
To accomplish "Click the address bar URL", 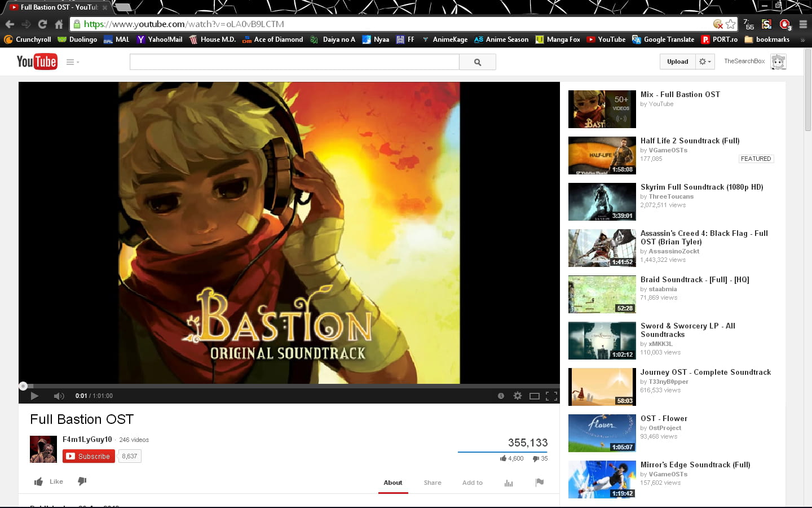I will point(184,24).
